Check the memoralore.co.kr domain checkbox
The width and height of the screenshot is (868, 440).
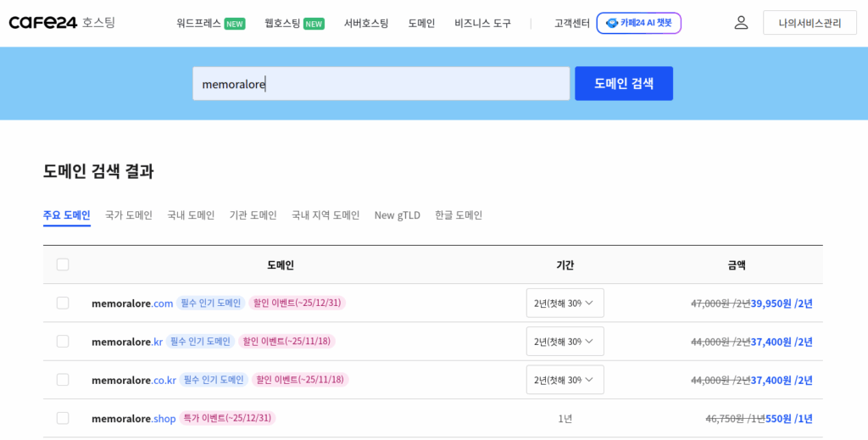pyautogui.click(x=63, y=380)
